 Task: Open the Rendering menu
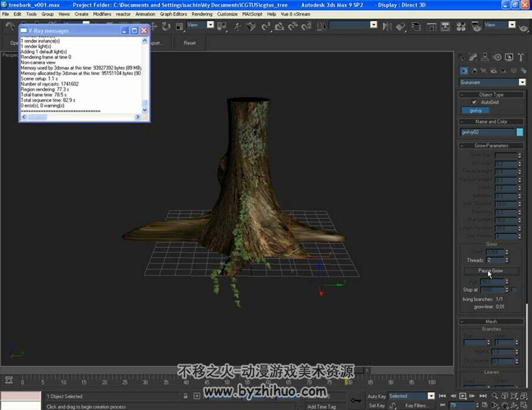pyautogui.click(x=202, y=14)
